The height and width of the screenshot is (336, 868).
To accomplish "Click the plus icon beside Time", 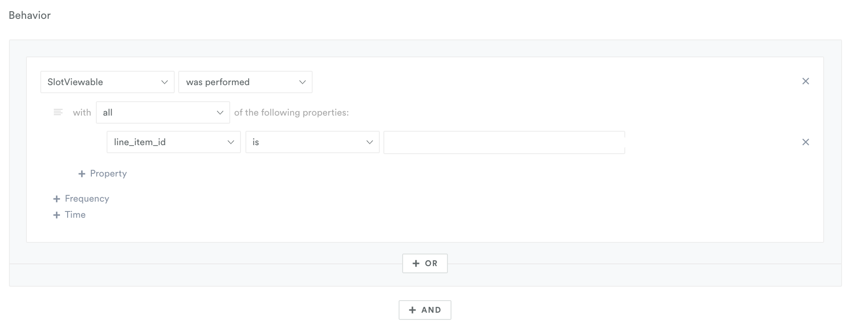I will (x=56, y=215).
